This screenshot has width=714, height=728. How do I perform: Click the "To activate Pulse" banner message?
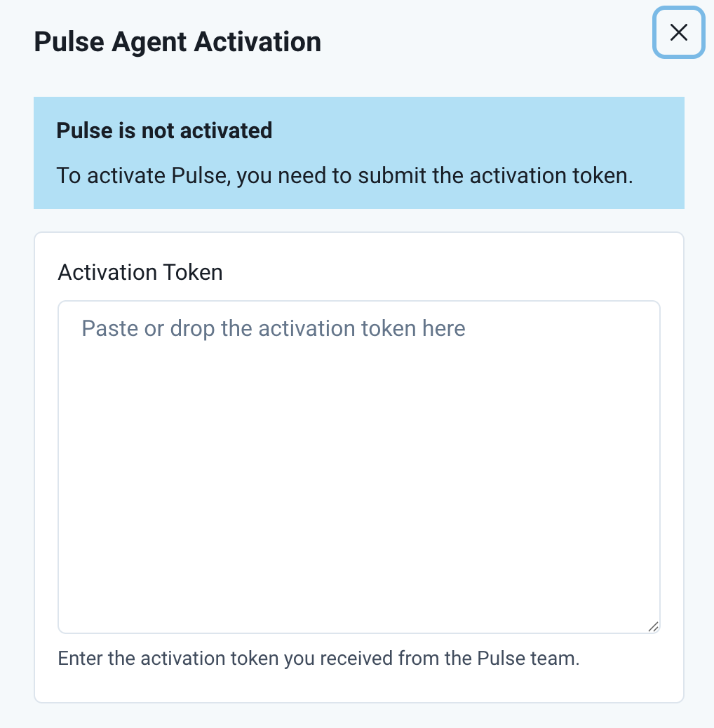(x=344, y=175)
